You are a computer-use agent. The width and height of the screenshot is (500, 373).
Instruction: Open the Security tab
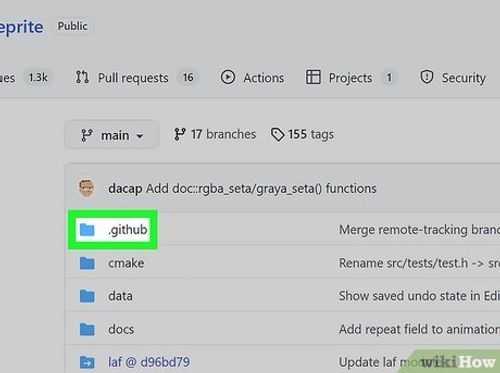pyautogui.click(x=452, y=78)
